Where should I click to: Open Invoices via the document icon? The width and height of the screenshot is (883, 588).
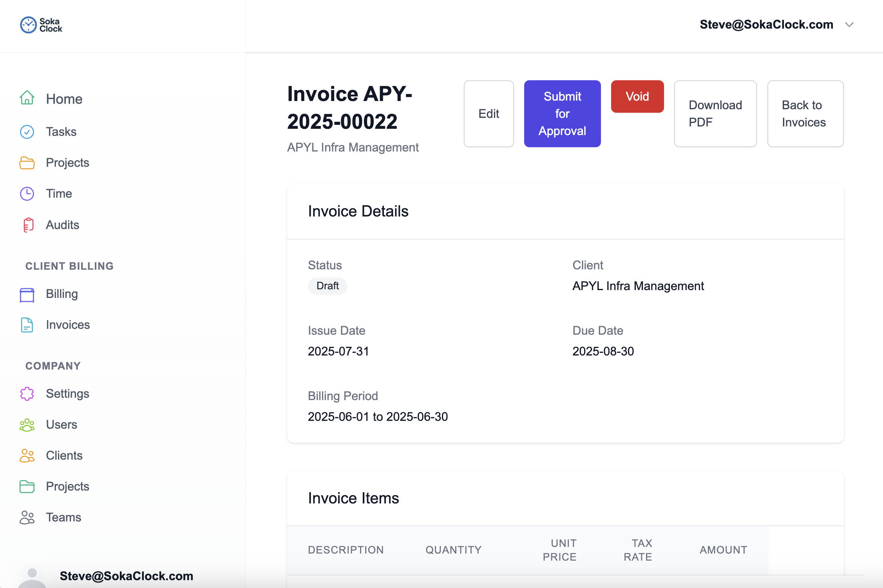27,325
